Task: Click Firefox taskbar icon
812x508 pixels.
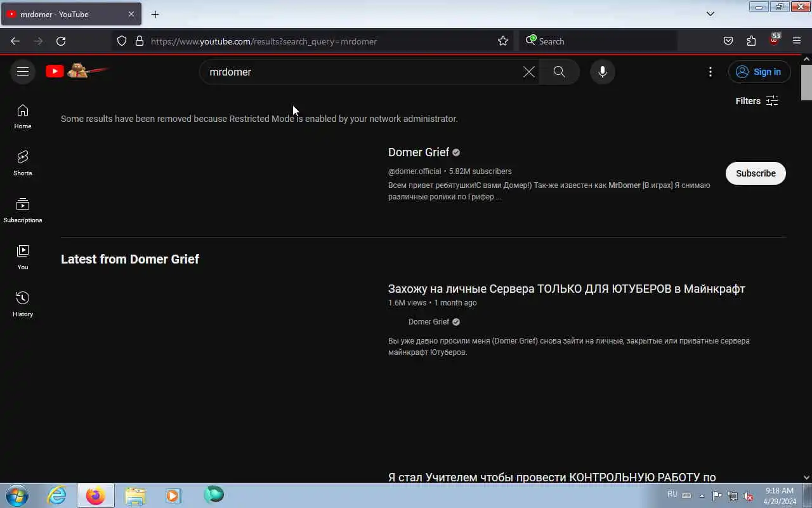Action: pos(96,495)
